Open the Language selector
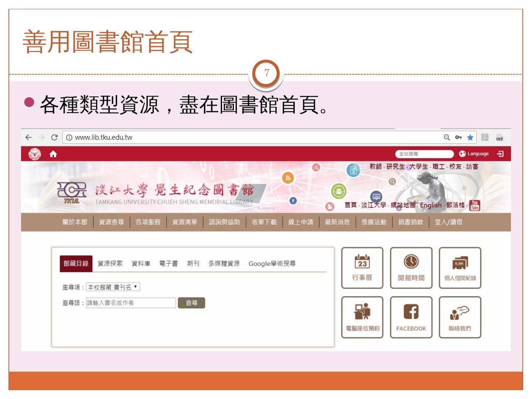 click(474, 154)
